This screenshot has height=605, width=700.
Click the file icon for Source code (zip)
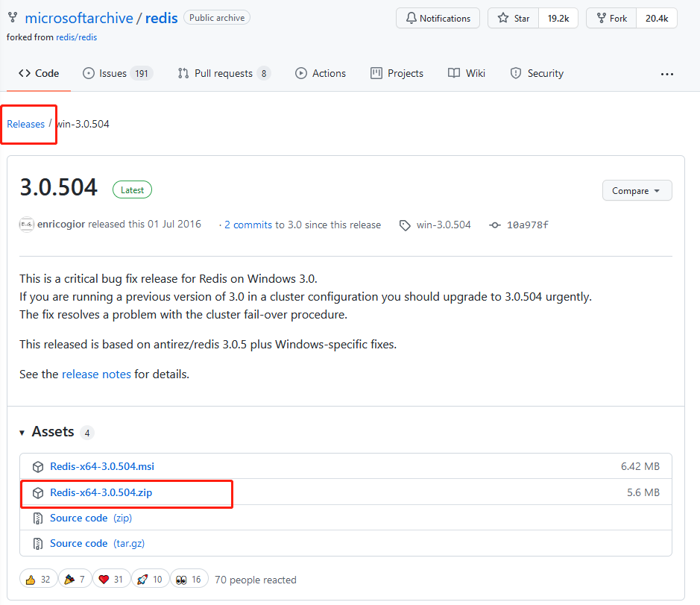(38, 518)
